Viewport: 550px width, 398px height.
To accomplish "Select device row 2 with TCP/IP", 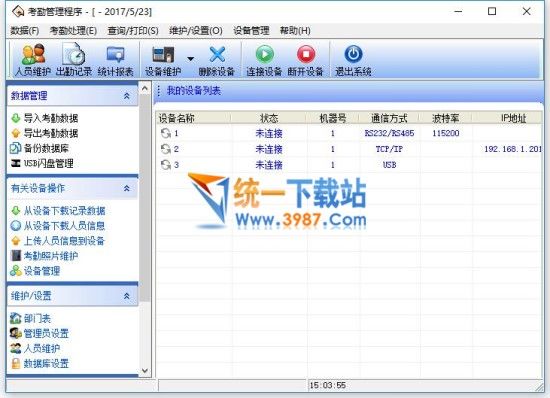I will [x=349, y=149].
